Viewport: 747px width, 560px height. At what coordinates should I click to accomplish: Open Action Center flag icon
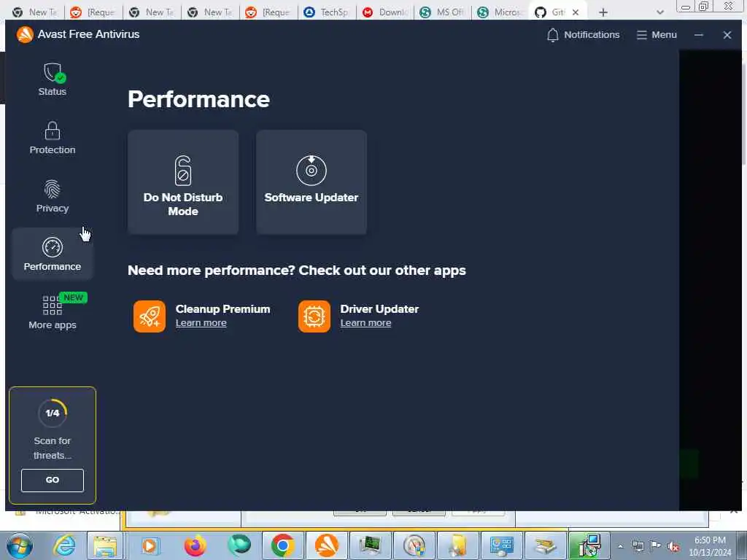(x=656, y=546)
